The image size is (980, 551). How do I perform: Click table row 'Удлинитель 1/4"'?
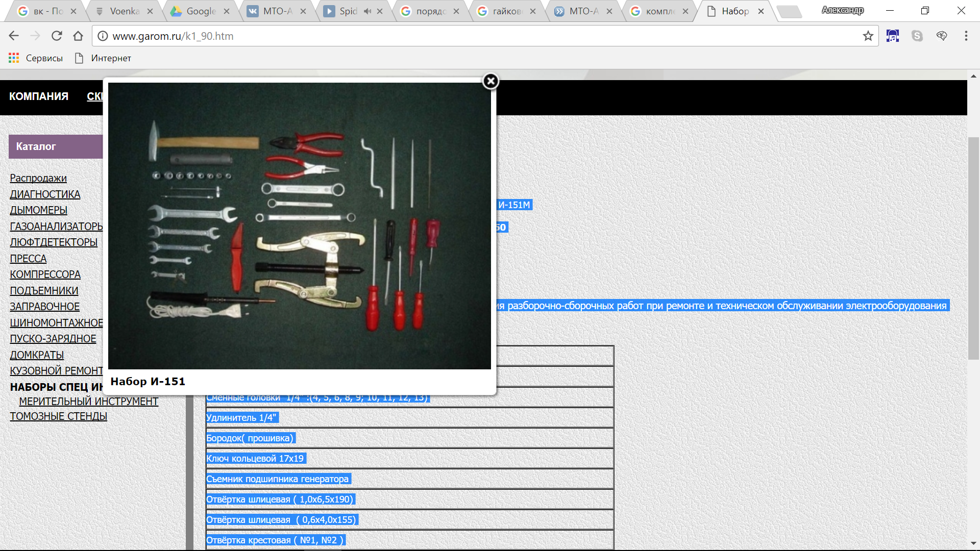[x=409, y=418]
